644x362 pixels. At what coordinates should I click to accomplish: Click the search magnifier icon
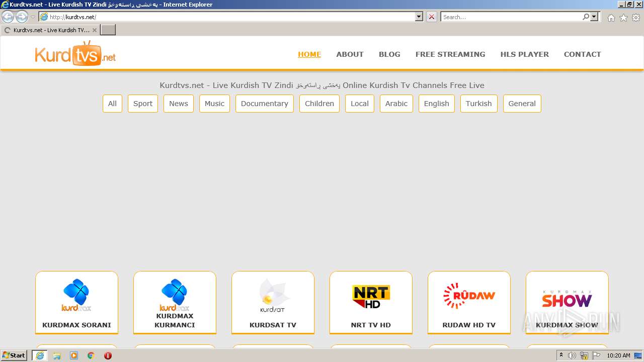coord(586,17)
